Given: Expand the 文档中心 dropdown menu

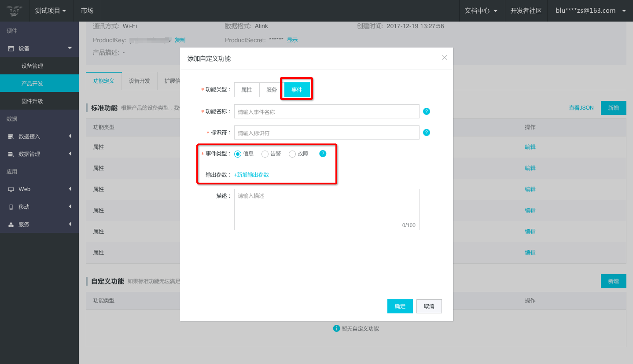Looking at the screenshot, I should [481, 11].
